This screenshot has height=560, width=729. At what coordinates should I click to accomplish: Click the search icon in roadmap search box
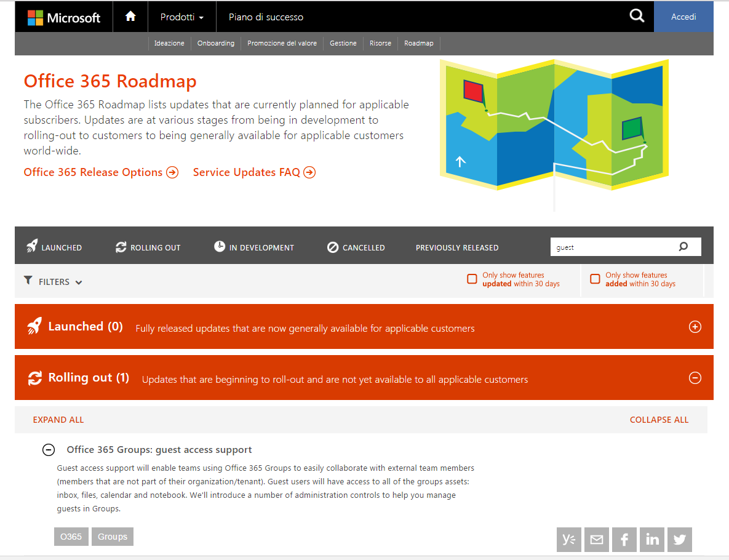click(683, 247)
